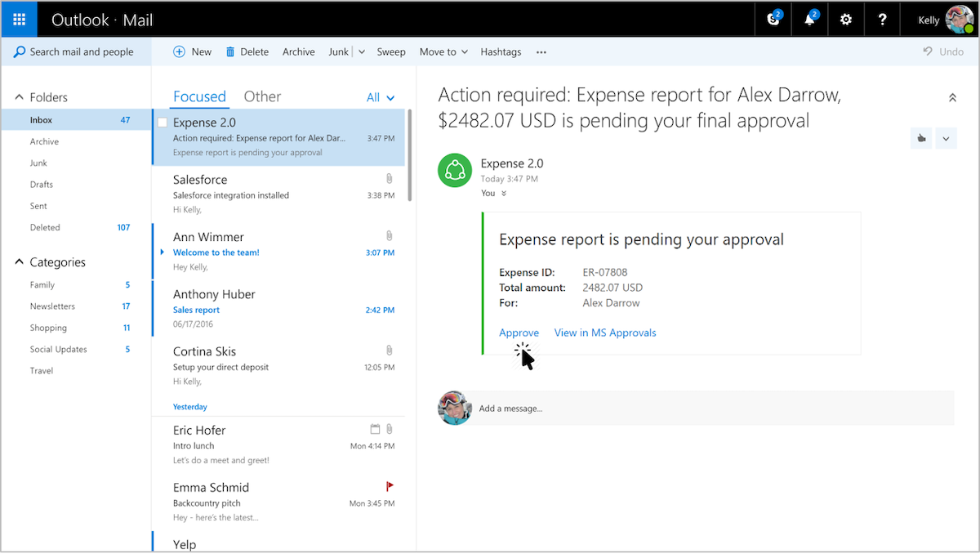Select the checkbox on the Expense 2.0 email
This screenshot has height=554, width=980.
point(163,121)
